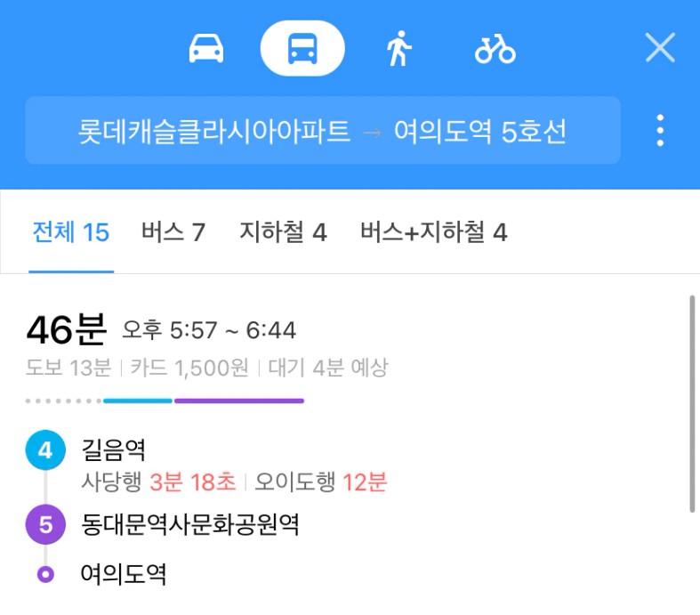Switch to walking directions icon
Image resolution: width=700 pixels, height=615 pixels.
(398, 48)
